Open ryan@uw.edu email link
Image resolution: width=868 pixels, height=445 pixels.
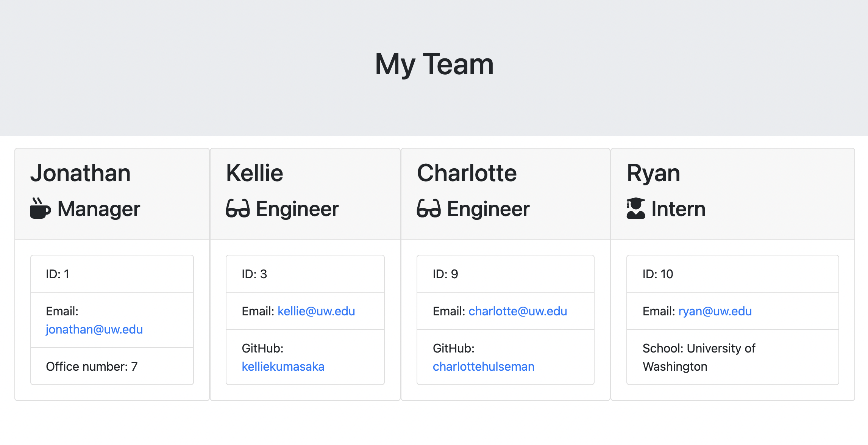tap(715, 311)
